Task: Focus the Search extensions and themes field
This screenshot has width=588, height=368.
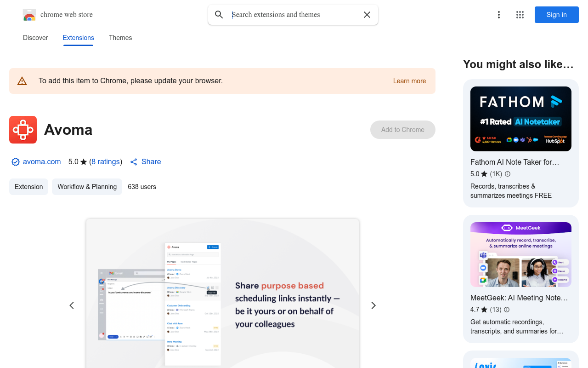Action: [294, 15]
